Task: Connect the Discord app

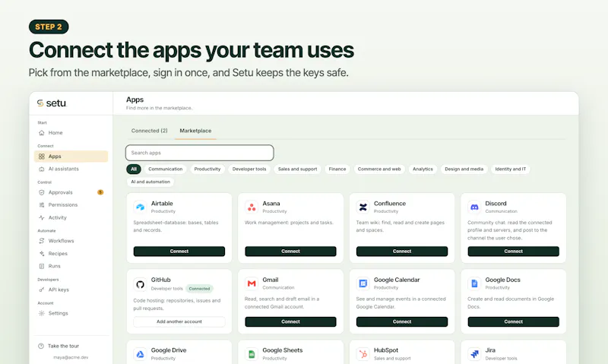Action: pos(514,252)
